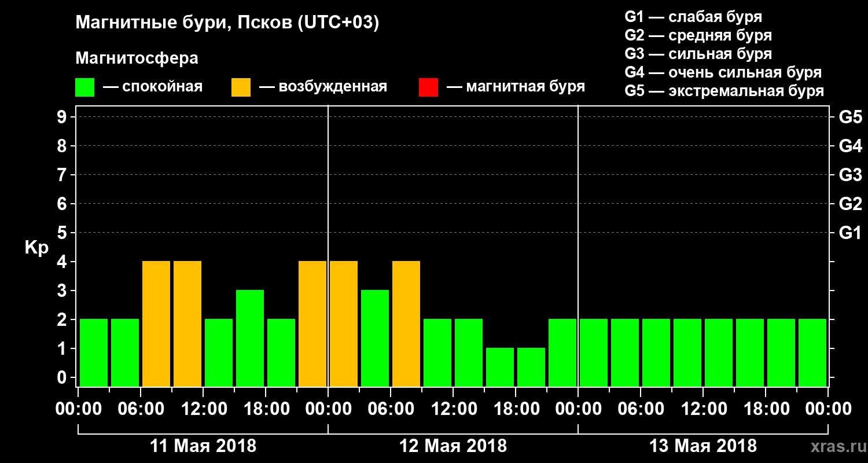This screenshot has width=868, height=463.
Task: Click the '13 Мая 2018' date label
Action: pos(703,446)
